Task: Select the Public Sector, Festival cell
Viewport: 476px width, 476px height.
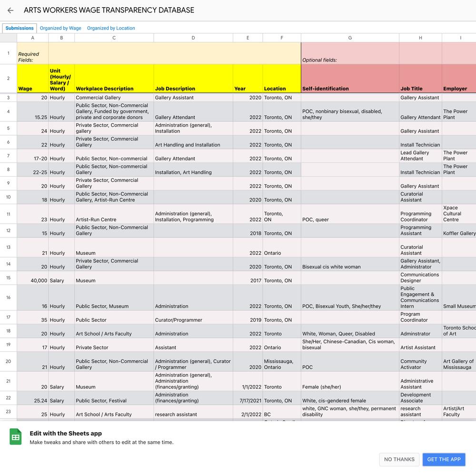Action: (114, 397)
